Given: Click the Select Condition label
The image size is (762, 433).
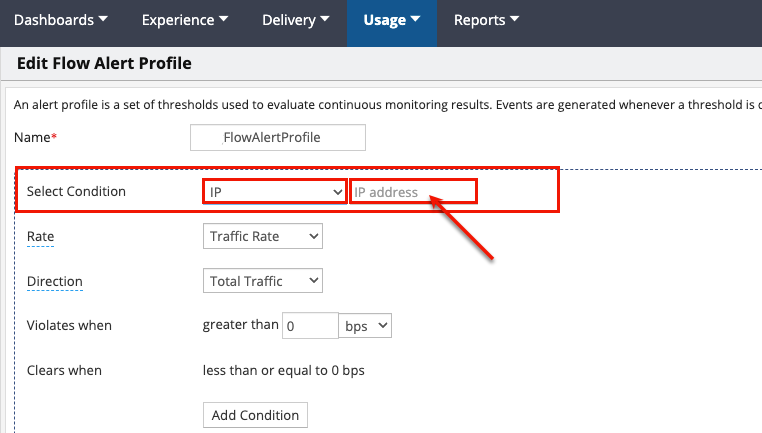Looking at the screenshot, I should point(76,191).
